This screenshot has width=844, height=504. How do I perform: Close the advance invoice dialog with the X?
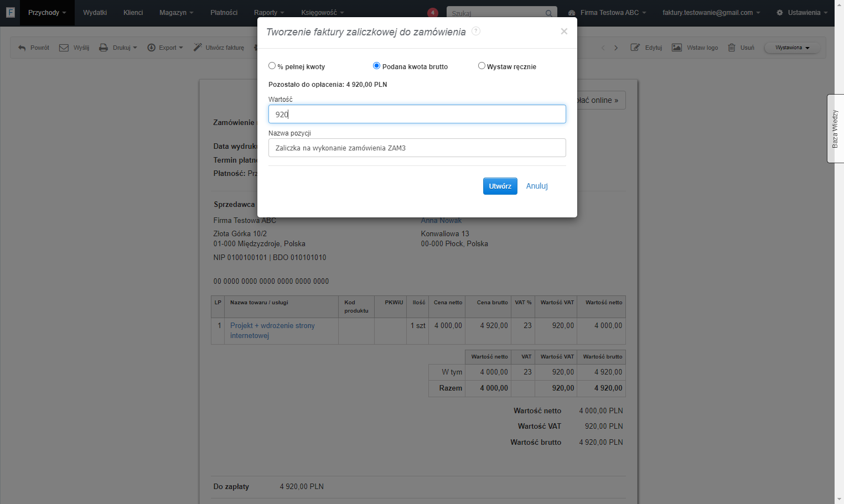(x=564, y=32)
